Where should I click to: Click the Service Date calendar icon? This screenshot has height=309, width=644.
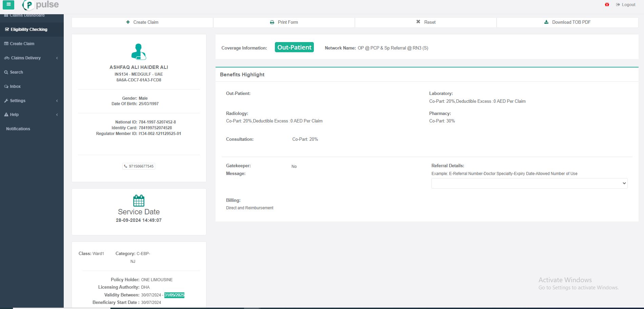tap(139, 200)
